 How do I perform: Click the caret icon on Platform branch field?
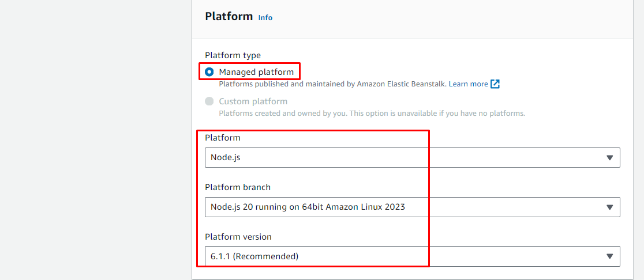click(610, 207)
